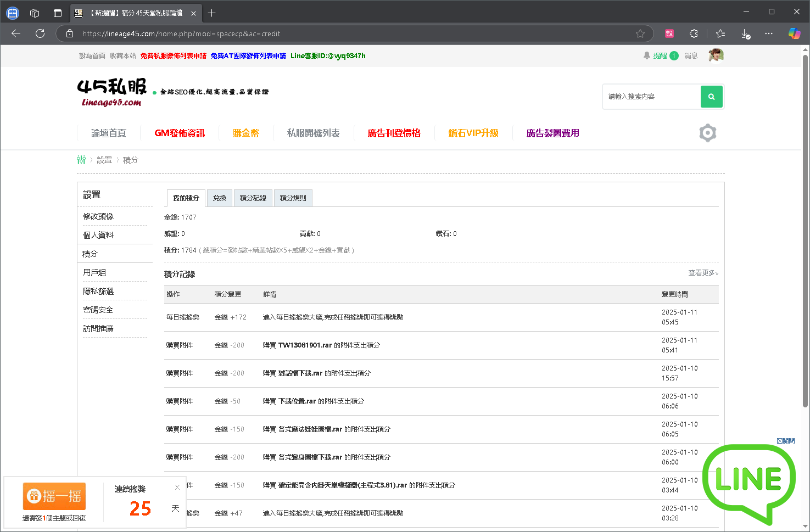
Task: Select the 我的積分 tab
Action: (186, 198)
